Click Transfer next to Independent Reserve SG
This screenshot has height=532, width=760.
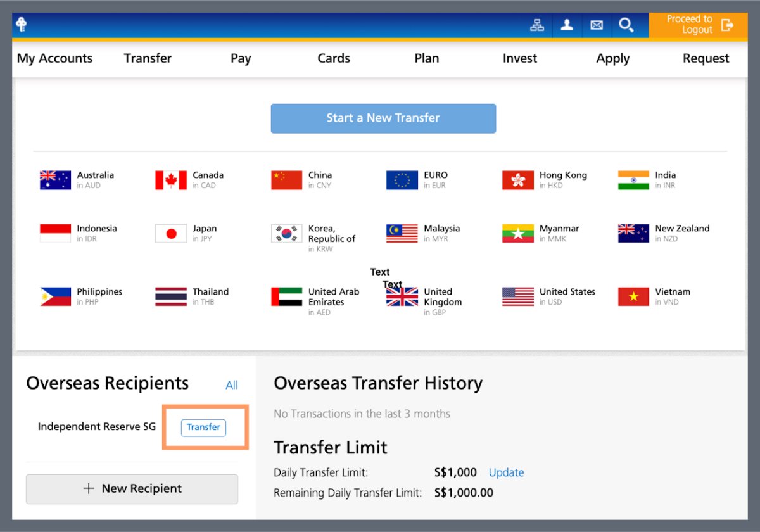(203, 427)
